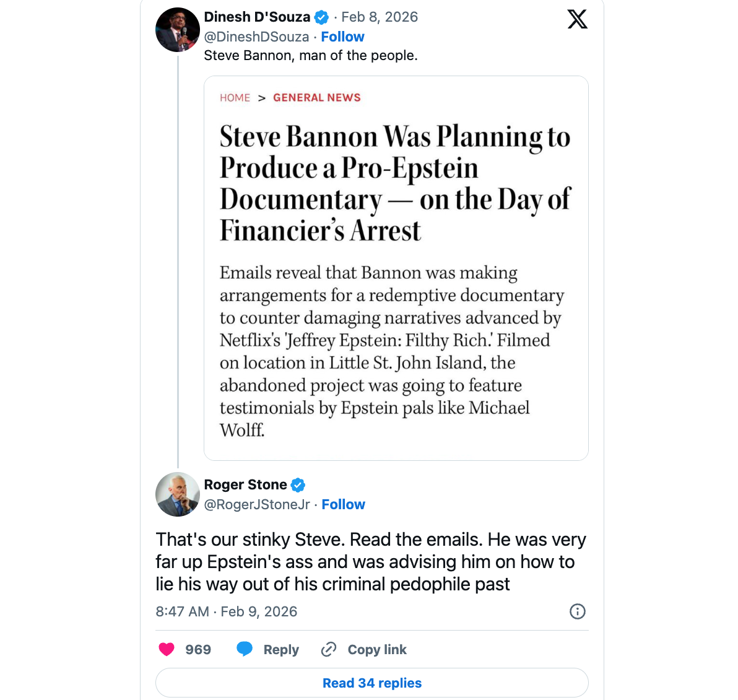Click Roger Stone's profile picture
Viewport: 738px width, 700px height.
coord(177,494)
